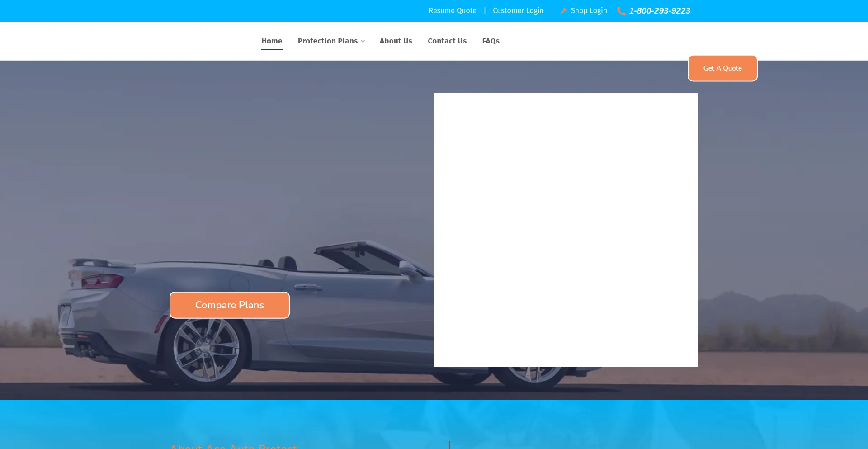Click the Resume Quote link

[452, 10]
